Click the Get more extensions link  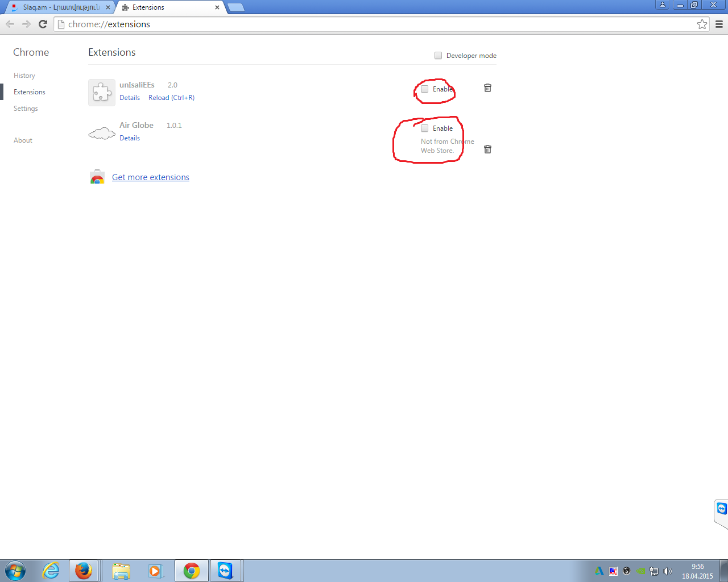[x=151, y=177]
